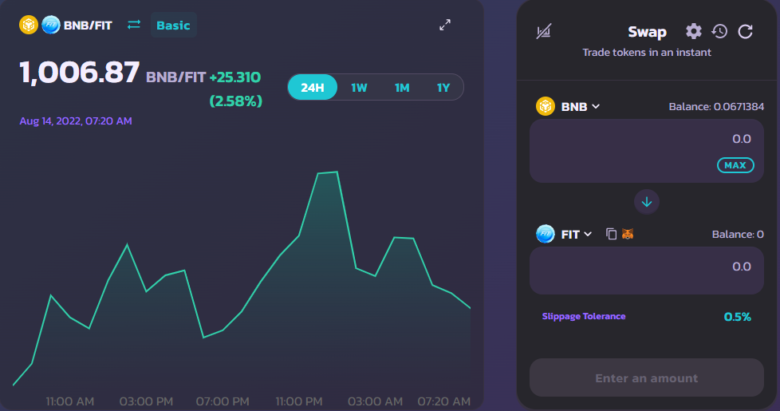Image resolution: width=780 pixels, height=411 pixels.
Task: Click the 11:00 PM axis label
Action: (x=299, y=401)
